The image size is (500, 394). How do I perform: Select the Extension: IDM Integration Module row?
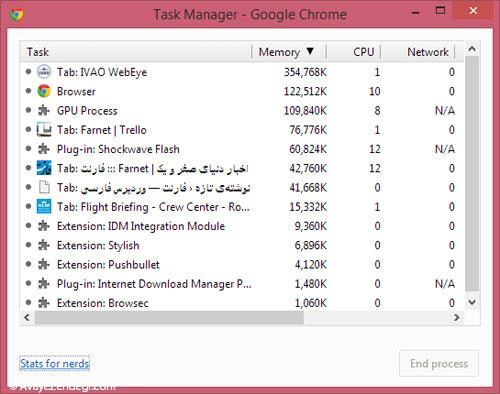click(242, 226)
